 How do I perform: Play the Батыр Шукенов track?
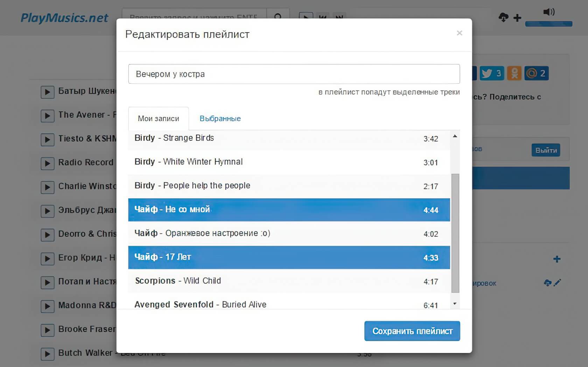coord(47,92)
